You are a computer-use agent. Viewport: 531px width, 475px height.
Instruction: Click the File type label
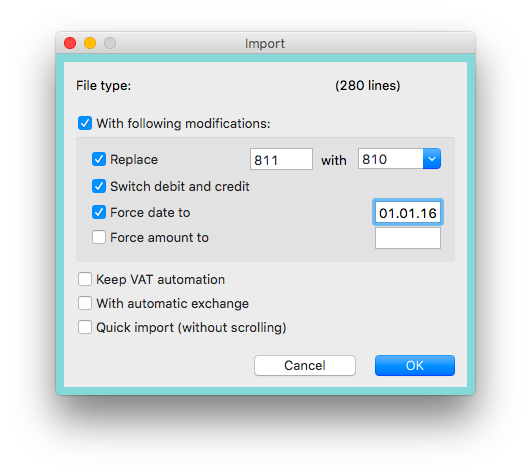click(x=104, y=86)
